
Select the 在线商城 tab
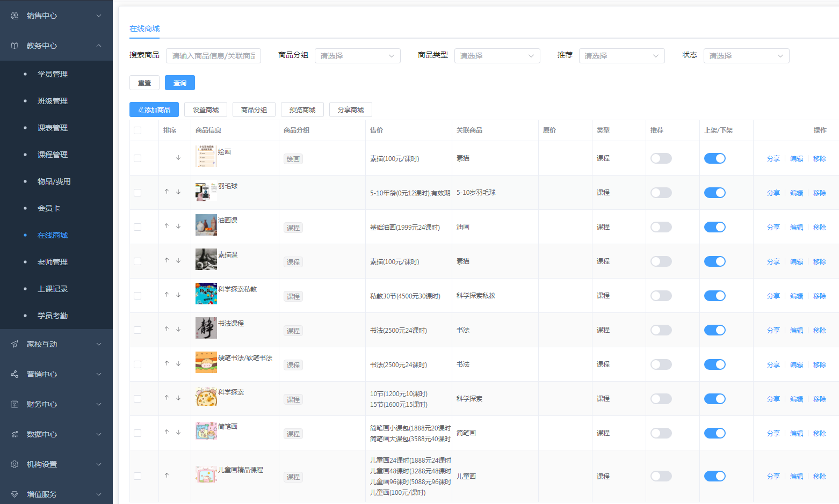pos(144,28)
